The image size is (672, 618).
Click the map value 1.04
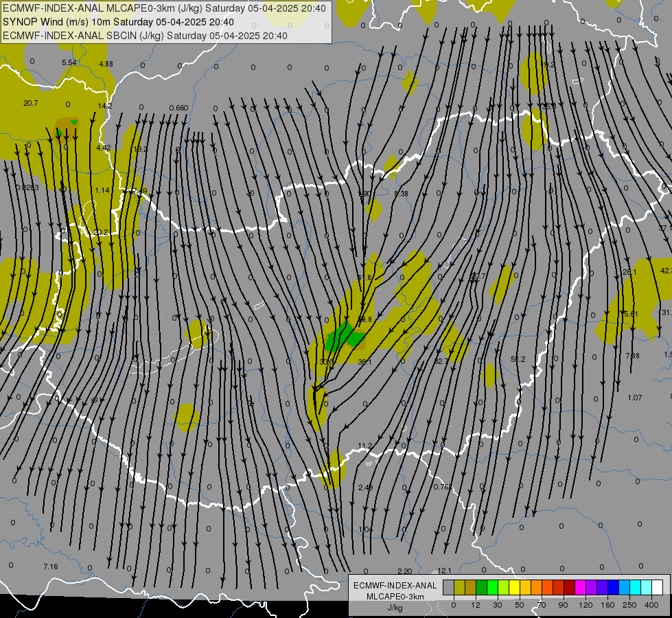click(x=366, y=529)
